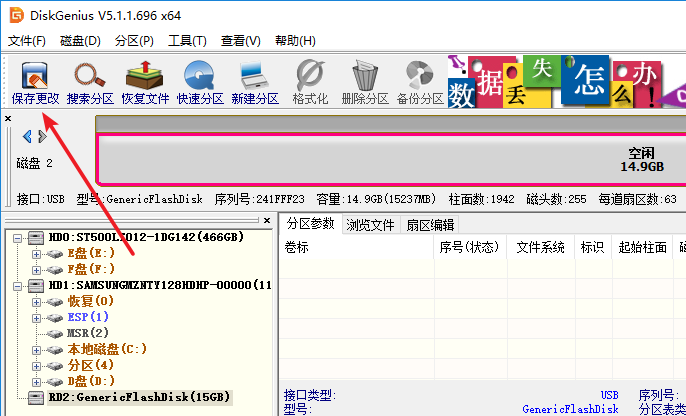Switch to the 扇区编辑 tab
Screen dimensions: 686x416
pos(430,225)
